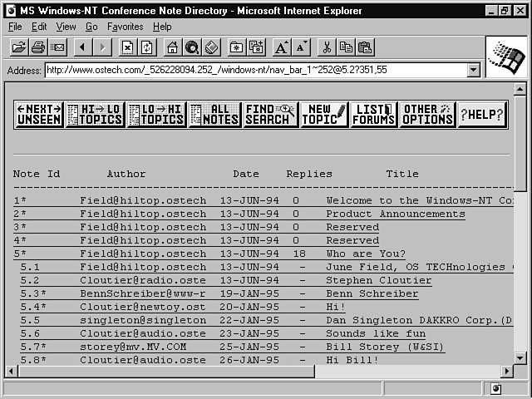Open the View menu

coord(66,27)
